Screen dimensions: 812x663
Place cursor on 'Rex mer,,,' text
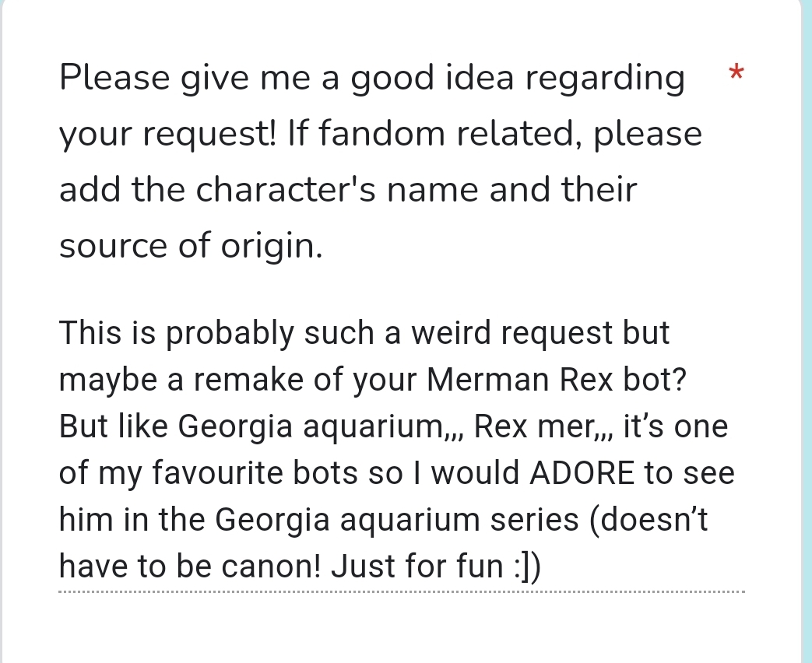543,427
